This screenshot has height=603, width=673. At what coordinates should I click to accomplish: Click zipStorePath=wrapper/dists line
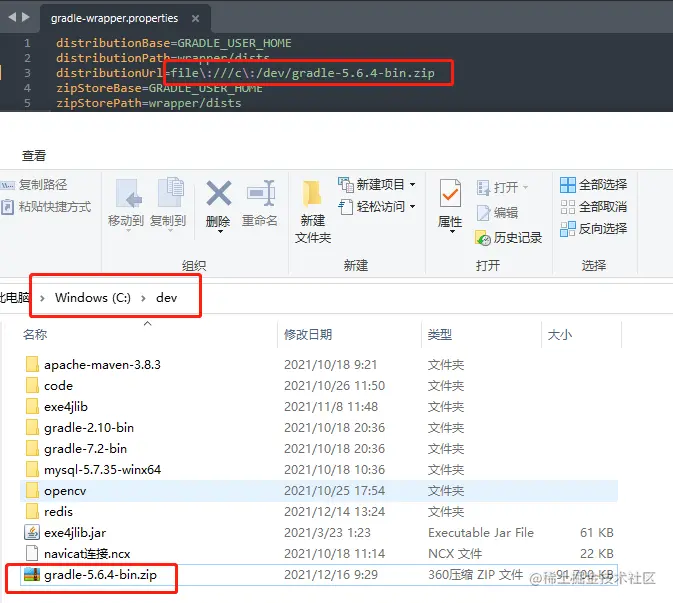149,103
